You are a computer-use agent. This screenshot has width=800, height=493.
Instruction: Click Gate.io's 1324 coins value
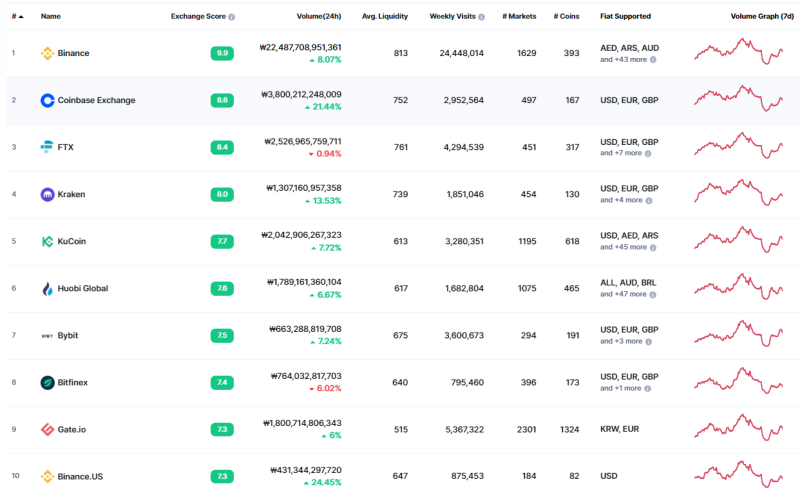tap(569, 430)
